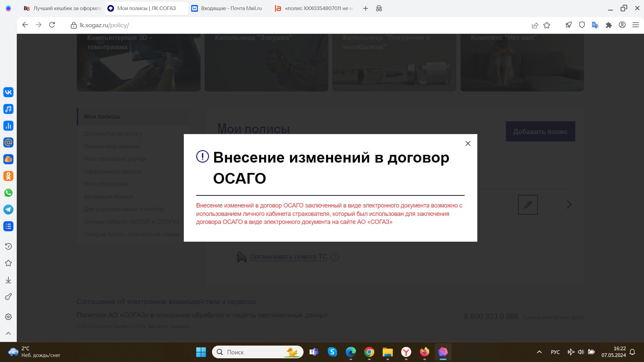Open bookmarks star in the sidebar

(8, 263)
